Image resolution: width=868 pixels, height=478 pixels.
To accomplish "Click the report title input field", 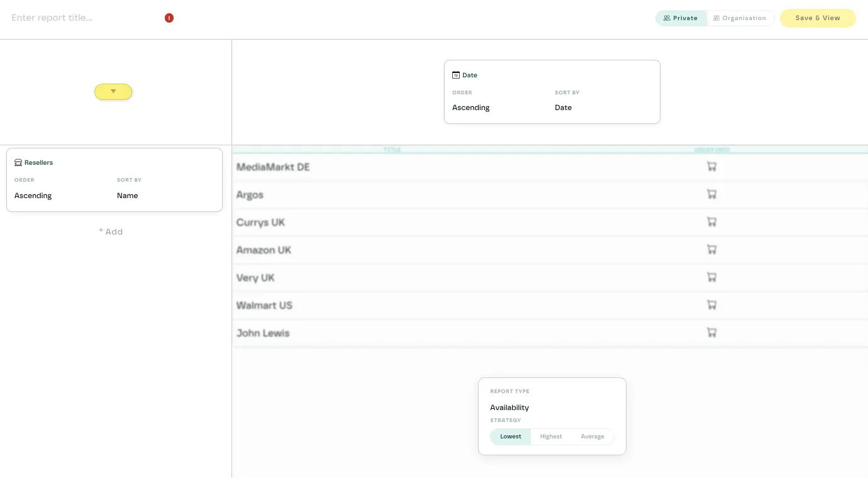I will 85,18.
